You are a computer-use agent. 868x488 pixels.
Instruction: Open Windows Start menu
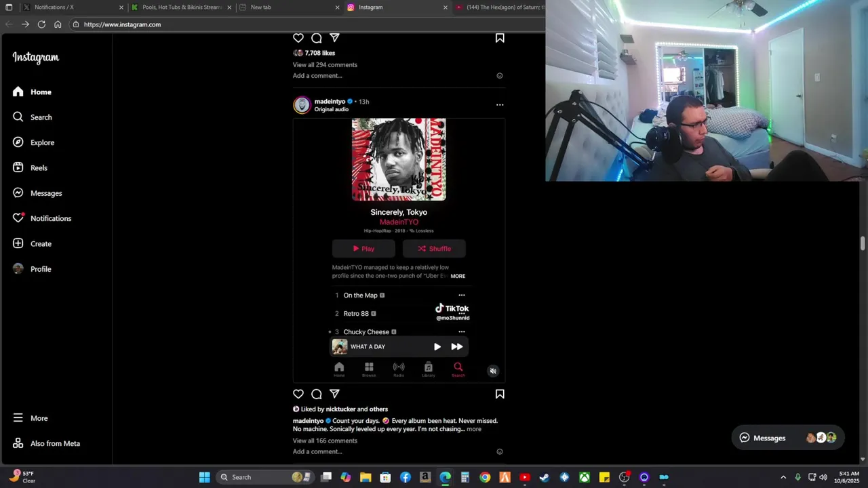pyautogui.click(x=204, y=477)
